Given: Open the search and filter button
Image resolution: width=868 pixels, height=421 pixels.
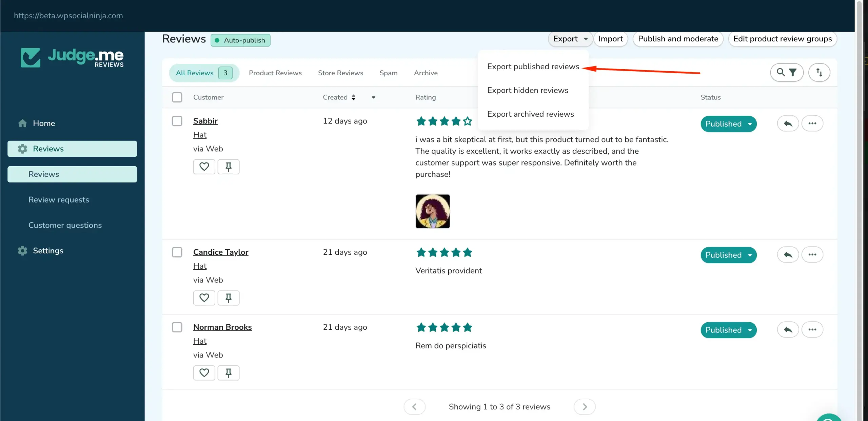Looking at the screenshot, I should coord(787,72).
